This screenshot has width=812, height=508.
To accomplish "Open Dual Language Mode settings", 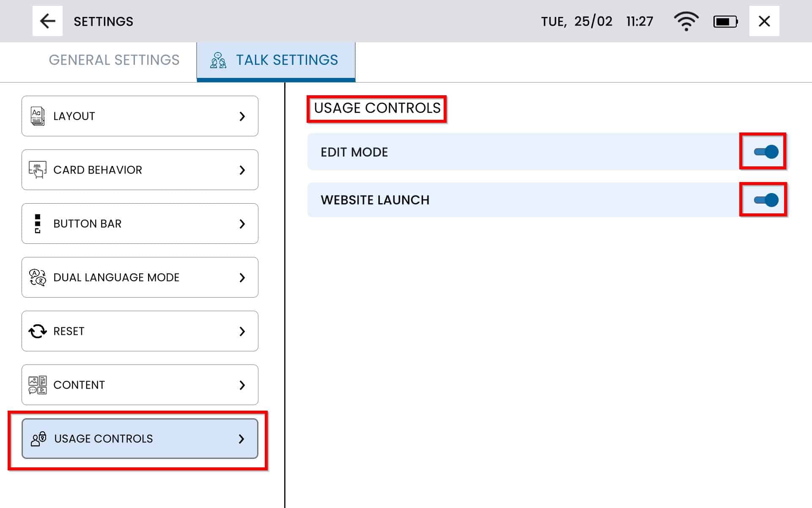I will (140, 277).
